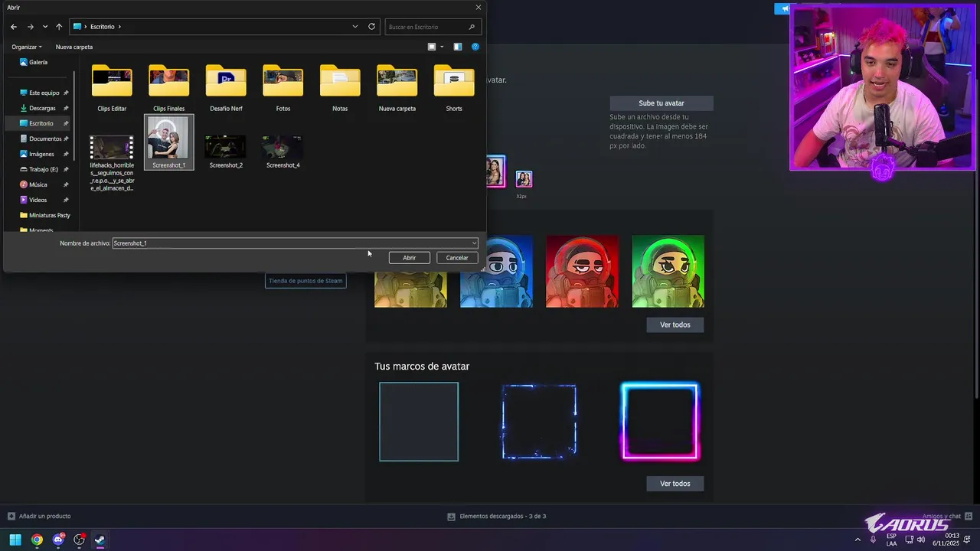Refresh the Escritorio folder listing
980x551 pixels.
pyautogui.click(x=371, y=26)
